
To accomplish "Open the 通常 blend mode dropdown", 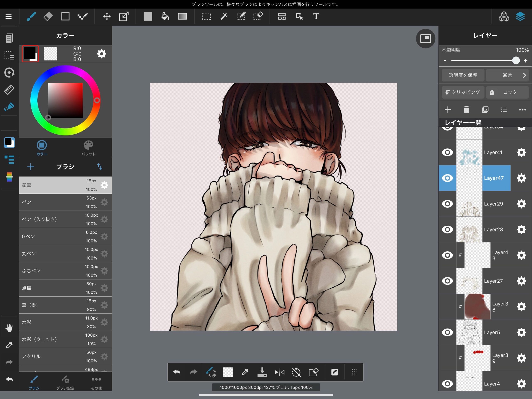I will tap(507, 75).
